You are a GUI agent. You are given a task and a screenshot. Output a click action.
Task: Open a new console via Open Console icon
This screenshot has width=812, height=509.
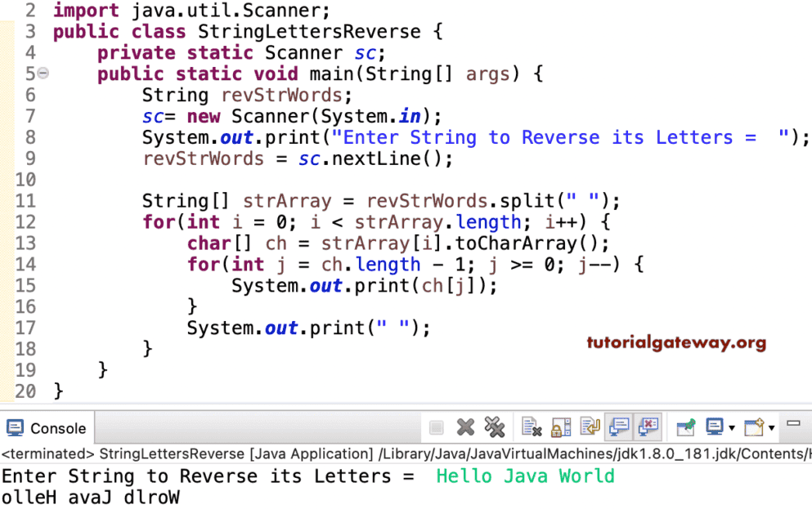(x=752, y=427)
